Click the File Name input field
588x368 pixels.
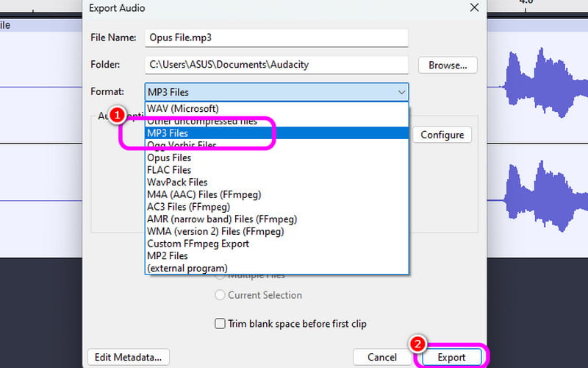click(276, 38)
